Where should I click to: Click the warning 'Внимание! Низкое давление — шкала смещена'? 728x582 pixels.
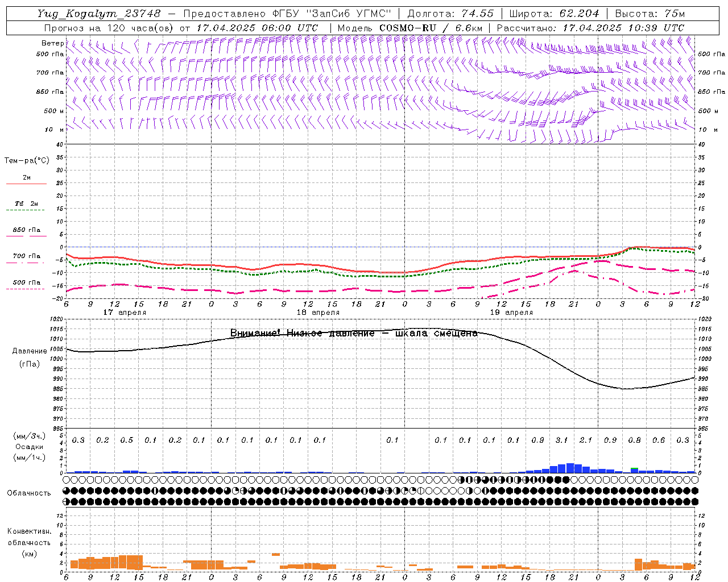[x=354, y=333]
